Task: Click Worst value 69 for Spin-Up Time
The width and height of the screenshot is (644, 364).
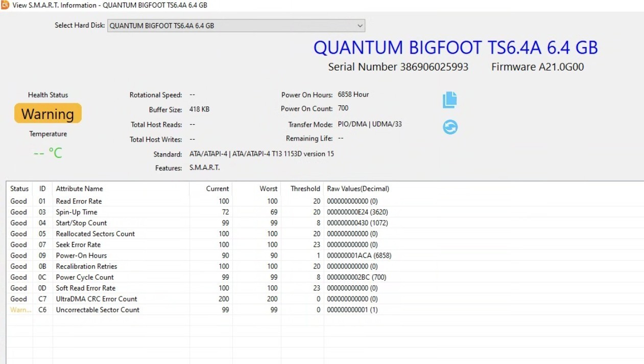Action: click(274, 212)
